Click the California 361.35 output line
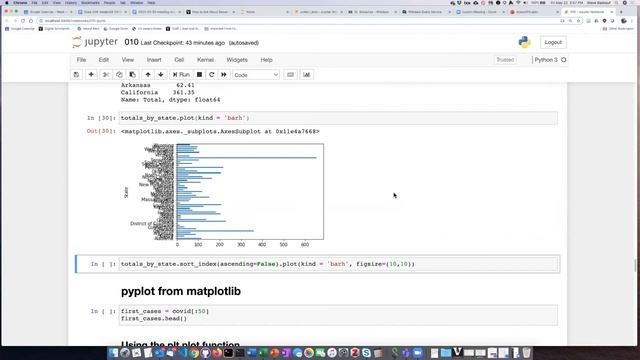This screenshot has height=360, width=640. (x=158, y=93)
